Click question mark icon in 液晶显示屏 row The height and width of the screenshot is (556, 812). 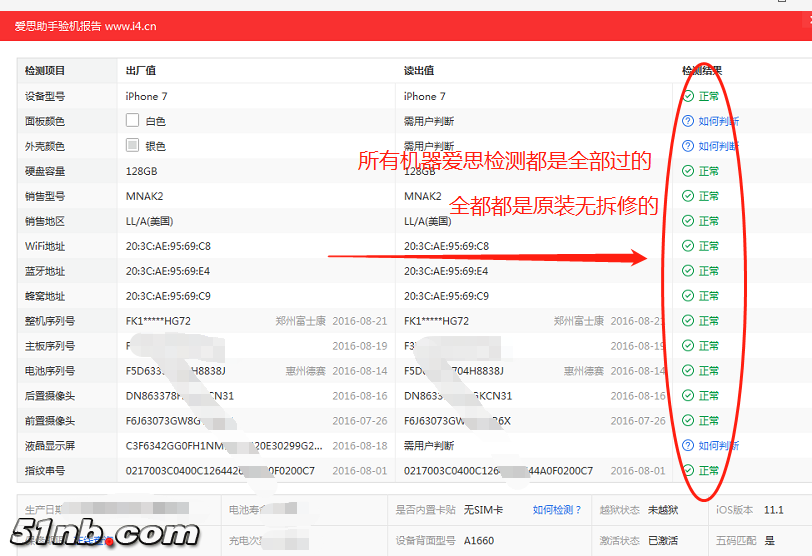688,445
